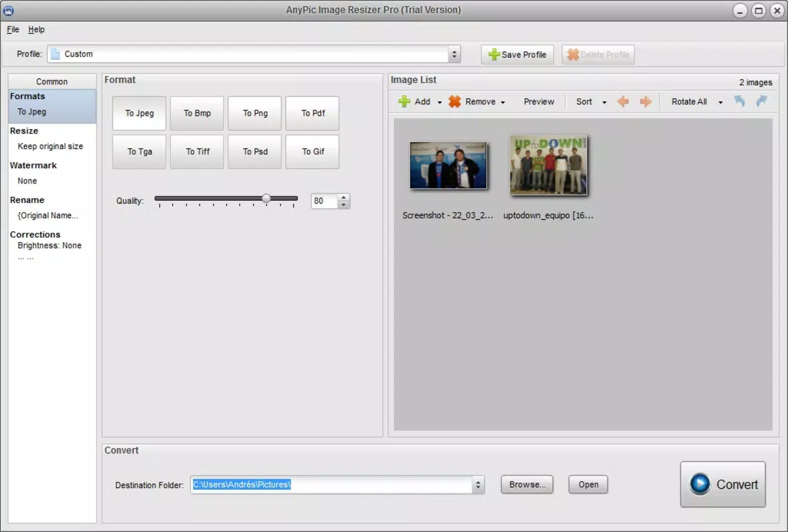This screenshot has width=788, height=532.
Task: Choose the To Bmp format button
Action: [197, 114]
